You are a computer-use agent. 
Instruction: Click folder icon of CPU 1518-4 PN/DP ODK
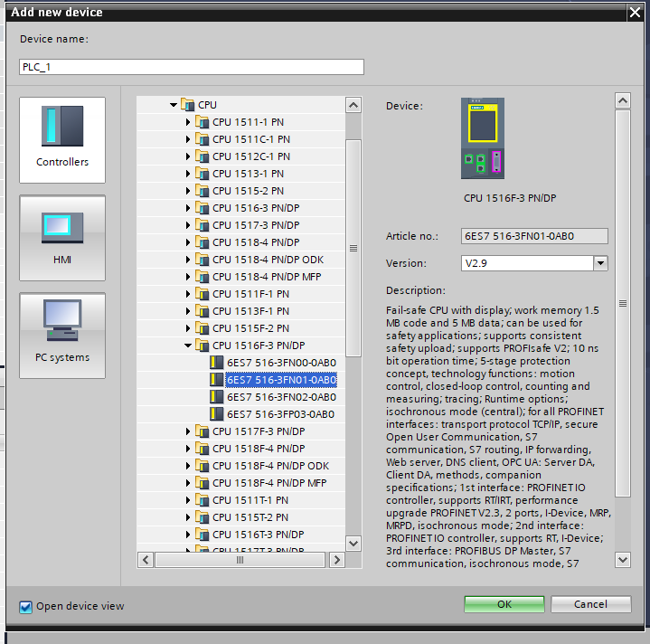[x=203, y=260]
